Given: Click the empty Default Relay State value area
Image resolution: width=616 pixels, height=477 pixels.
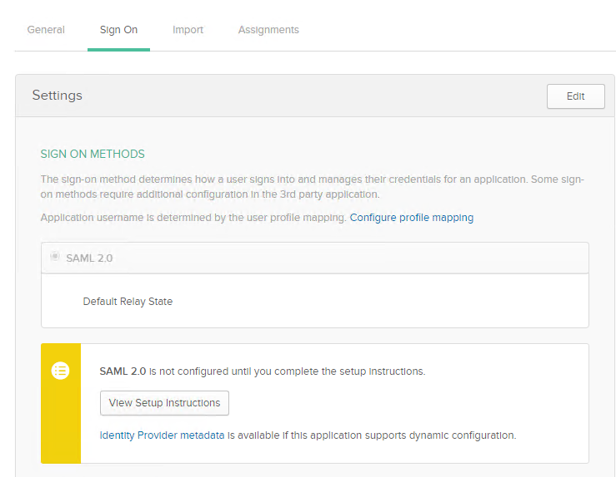Looking at the screenshot, I should [377, 301].
